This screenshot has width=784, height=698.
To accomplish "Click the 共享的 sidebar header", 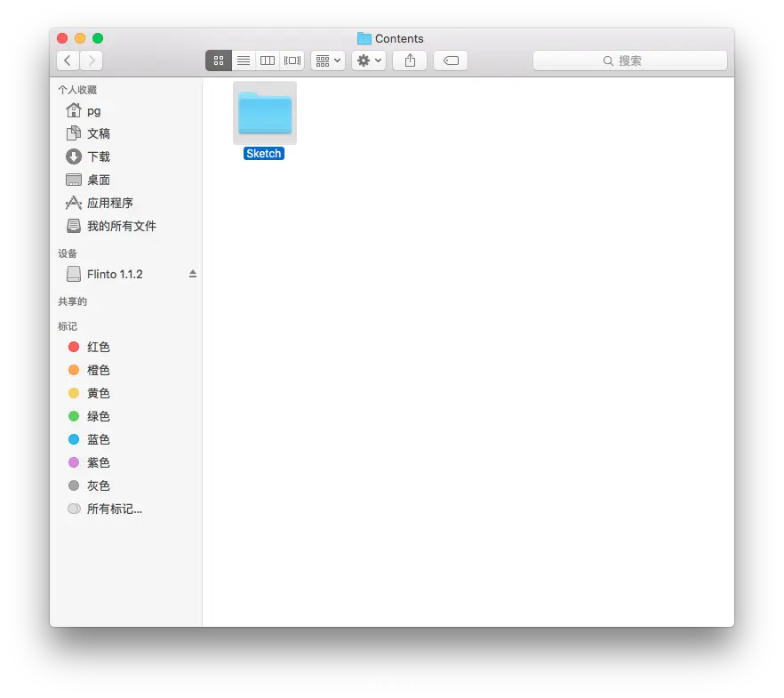I will (73, 301).
